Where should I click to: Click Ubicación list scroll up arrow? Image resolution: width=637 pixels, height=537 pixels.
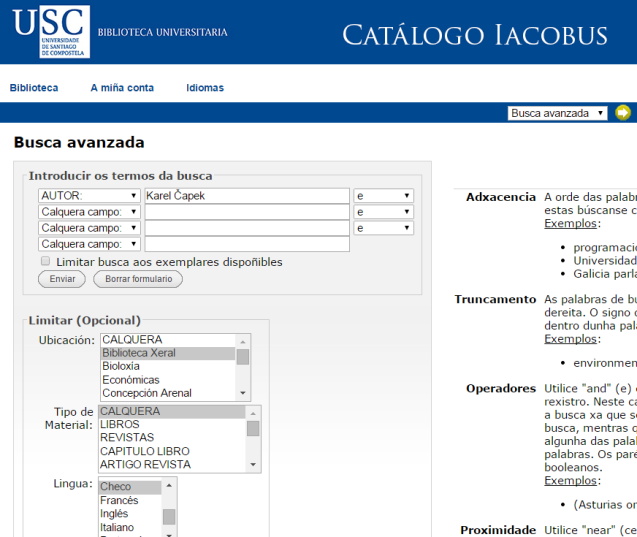point(243,342)
